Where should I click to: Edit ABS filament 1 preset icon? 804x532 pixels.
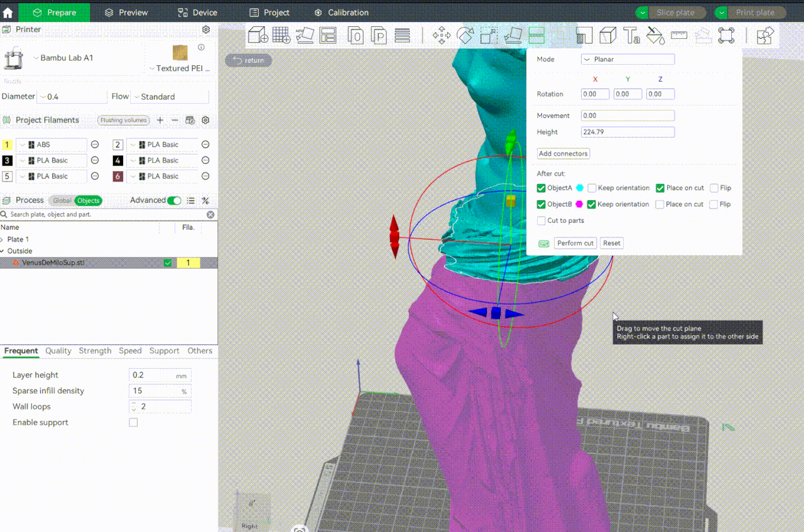pyautogui.click(x=95, y=144)
